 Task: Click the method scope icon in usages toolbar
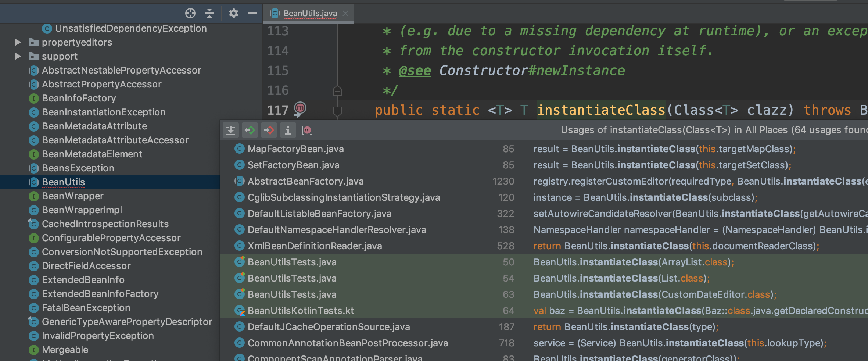(x=307, y=130)
